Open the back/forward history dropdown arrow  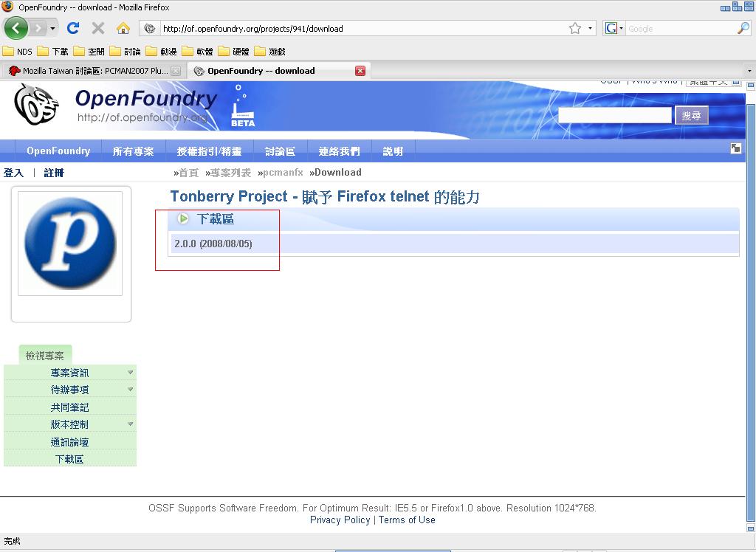point(52,29)
